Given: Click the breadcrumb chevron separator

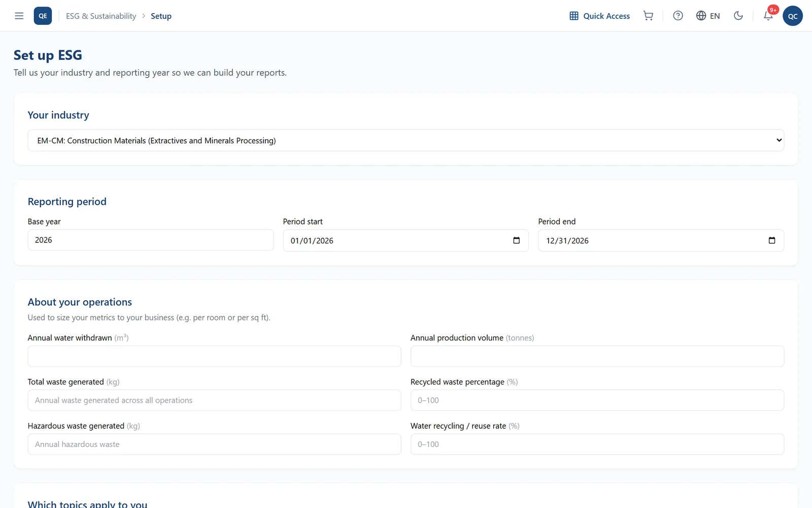Looking at the screenshot, I should pyautogui.click(x=144, y=16).
